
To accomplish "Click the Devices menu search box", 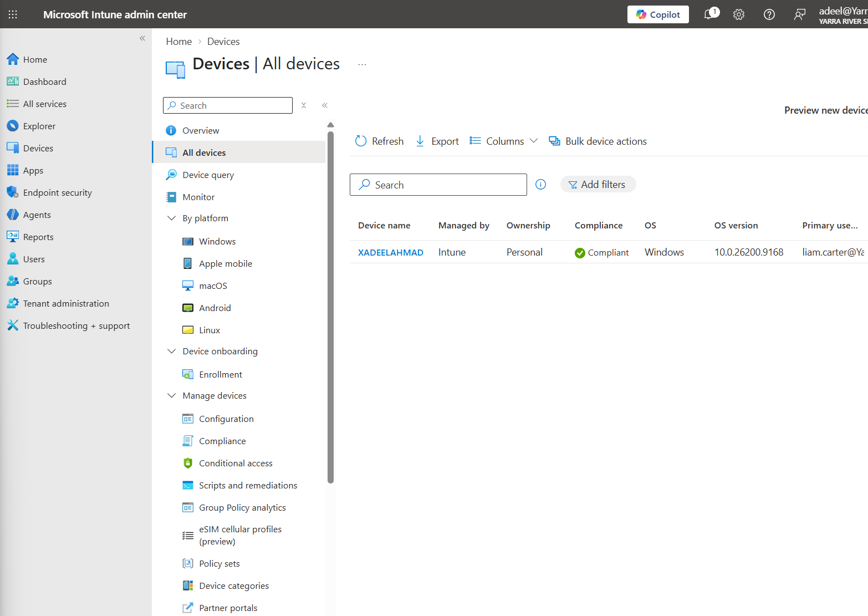I will tap(228, 105).
